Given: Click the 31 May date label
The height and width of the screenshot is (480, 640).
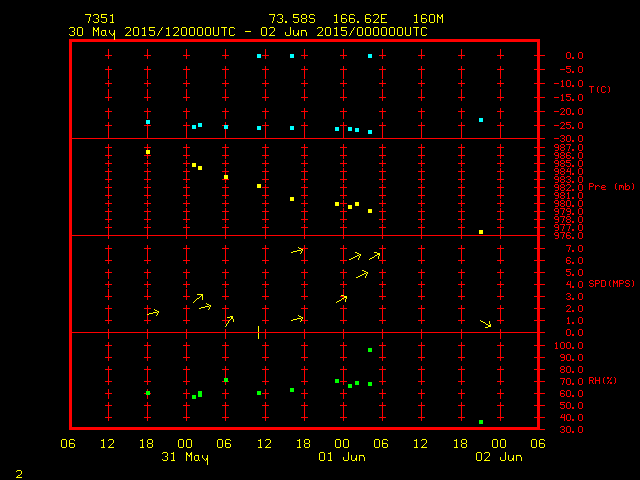Looking at the screenshot, I should coord(185,457).
